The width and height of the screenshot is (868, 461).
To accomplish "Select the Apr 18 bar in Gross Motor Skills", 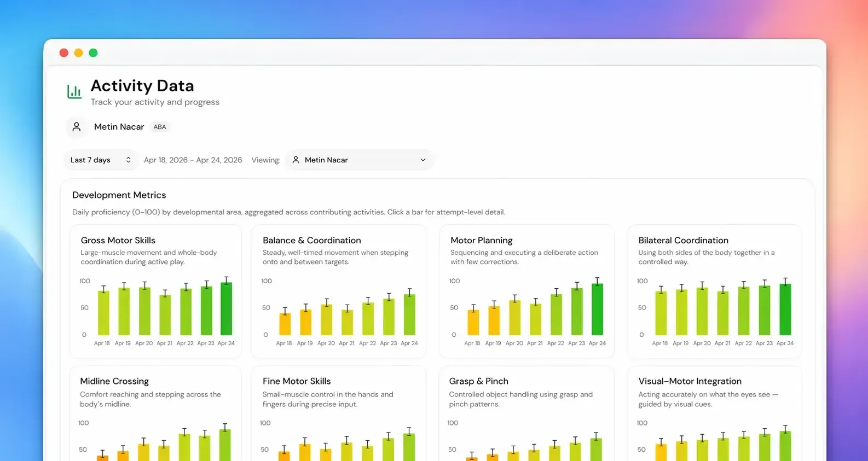I will pyautogui.click(x=103, y=313).
